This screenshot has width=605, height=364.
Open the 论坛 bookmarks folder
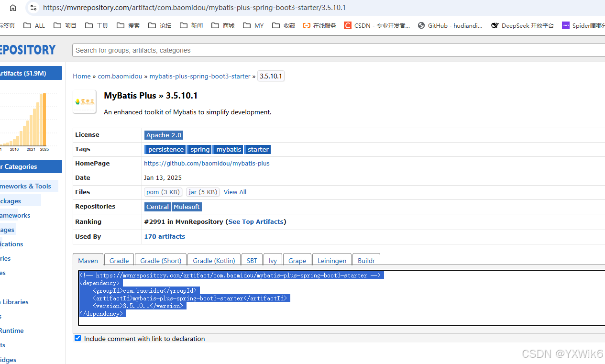(160, 26)
